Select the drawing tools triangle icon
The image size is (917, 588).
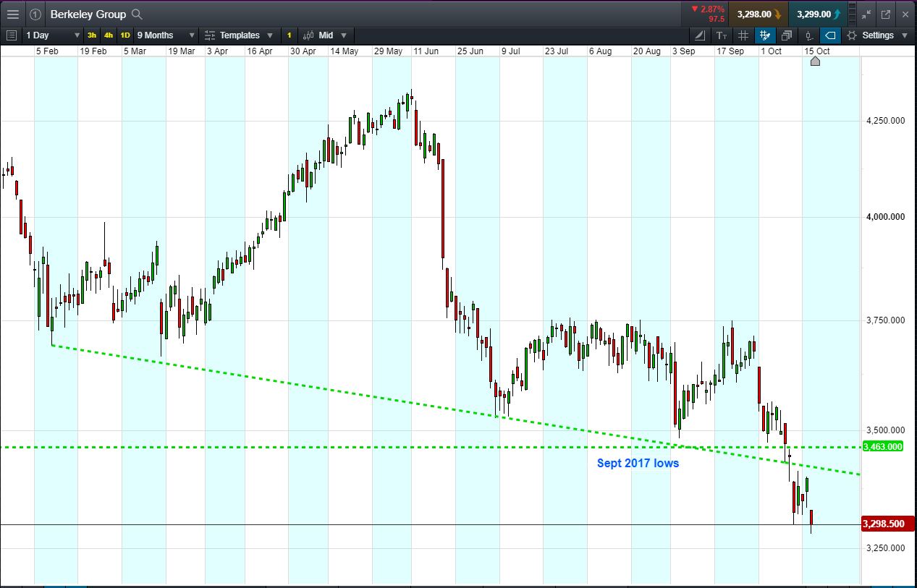[700, 35]
